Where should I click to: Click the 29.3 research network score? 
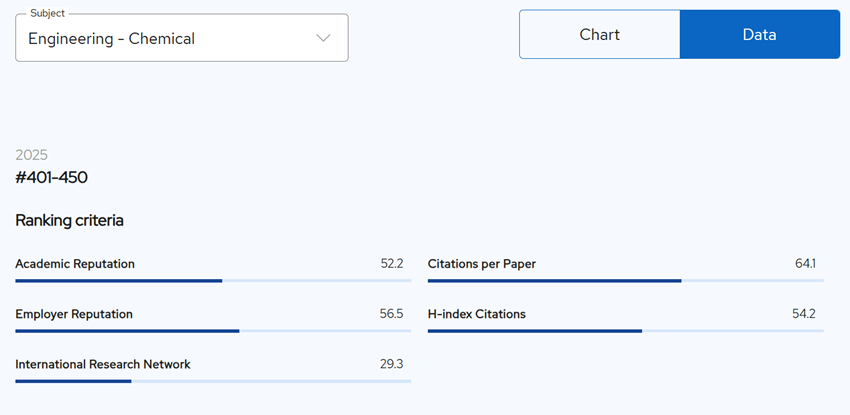point(391,364)
